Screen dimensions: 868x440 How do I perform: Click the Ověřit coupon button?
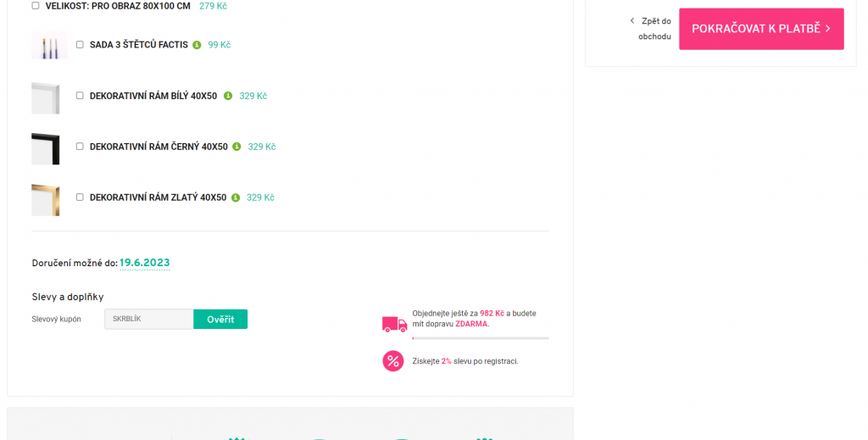click(x=220, y=320)
